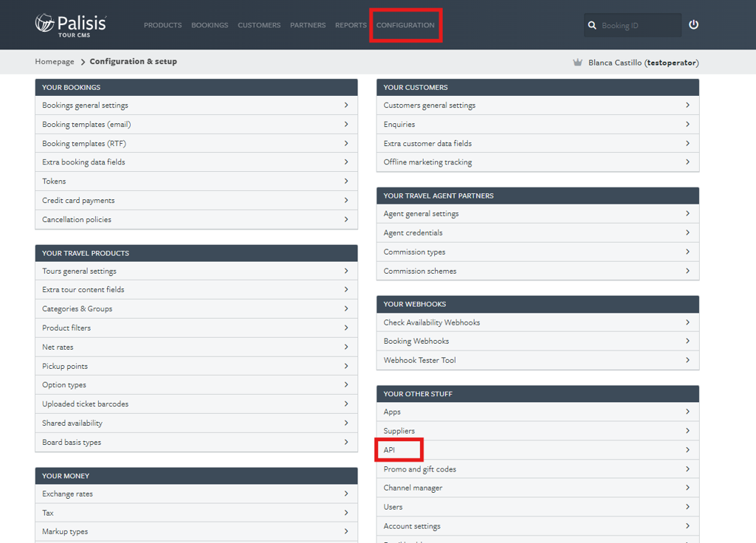Open Promo and gift codes
Viewport: 756px width, 543px height.
click(x=420, y=469)
